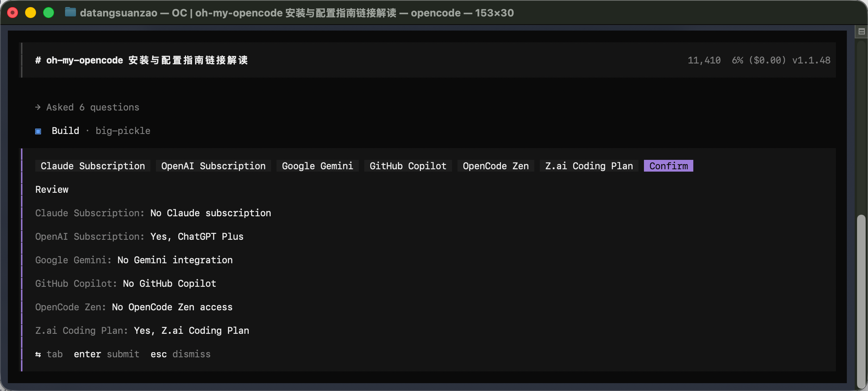Click the 'OpenAI Subscription:' review label
The height and width of the screenshot is (391, 868).
pos(90,236)
